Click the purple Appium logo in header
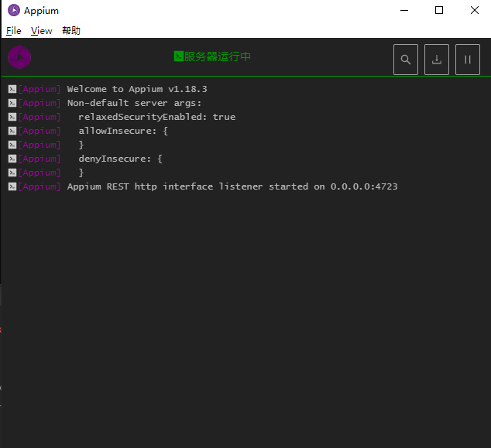Viewport: 491px width, 448px height. pyautogui.click(x=19, y=57)
